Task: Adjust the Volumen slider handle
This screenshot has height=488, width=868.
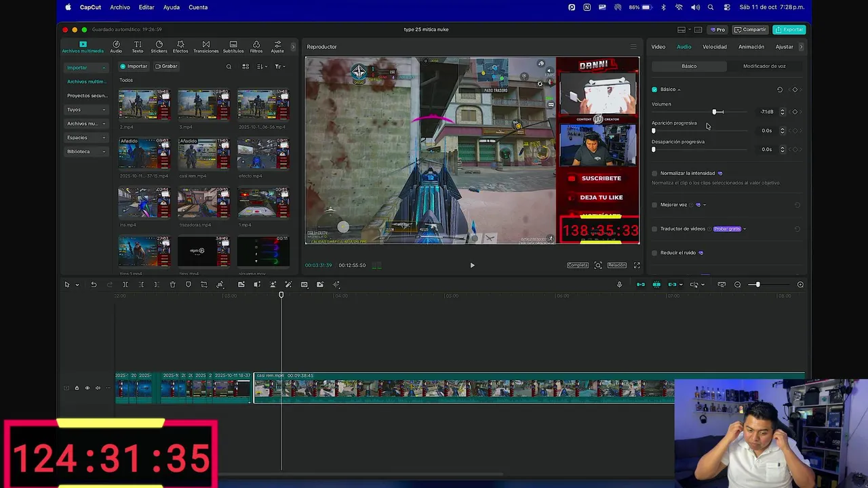Action: (715, 112)
